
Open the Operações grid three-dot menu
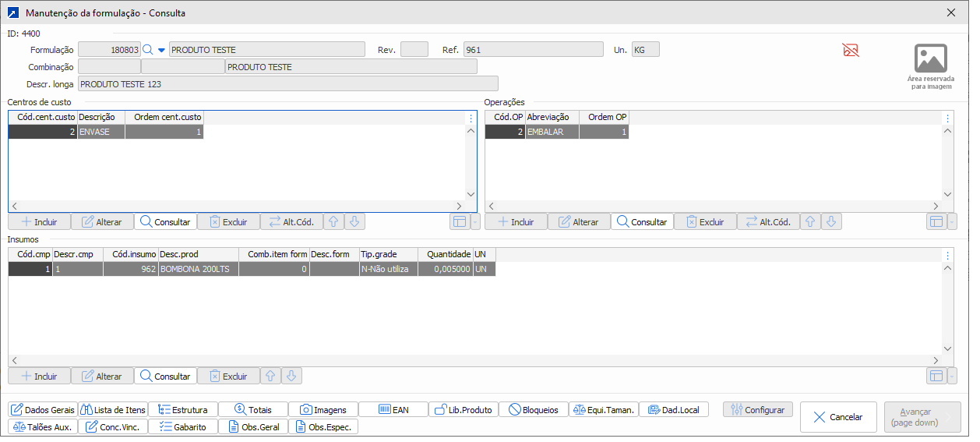[947, 118]
